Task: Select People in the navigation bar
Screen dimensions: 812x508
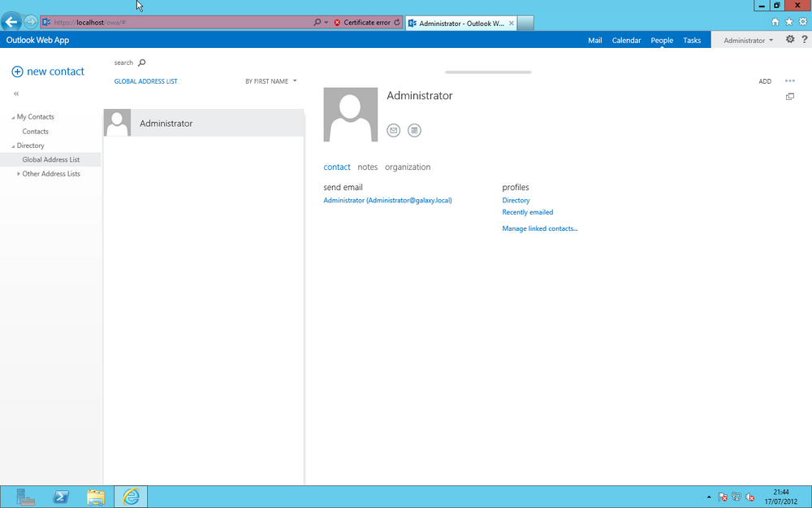Action: pos(662,40)
